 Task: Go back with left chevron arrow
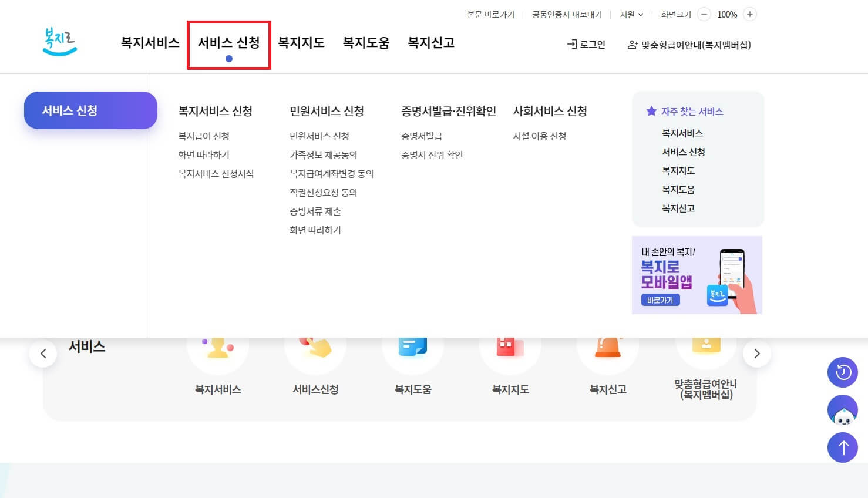(43, 353)
